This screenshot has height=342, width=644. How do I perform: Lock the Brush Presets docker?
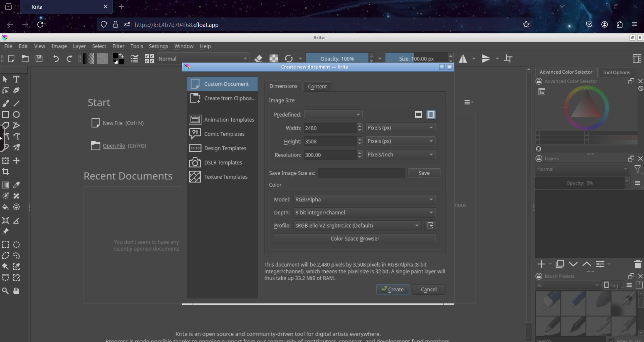coord(539,276)
